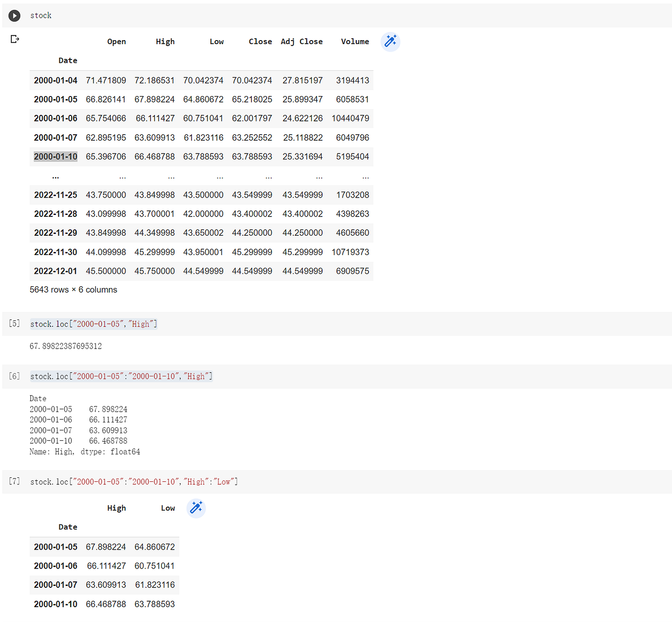Open the magic wand chart suggestion on the main table
This screenshot has width=672, height=622.
point(390,42)
